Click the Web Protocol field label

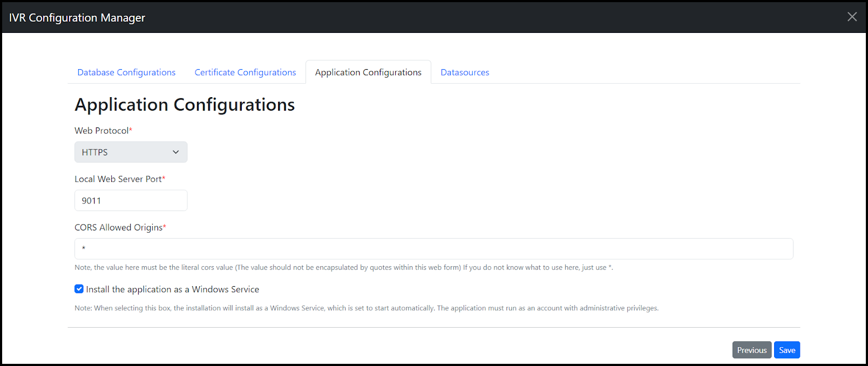[x=101, y=131]
